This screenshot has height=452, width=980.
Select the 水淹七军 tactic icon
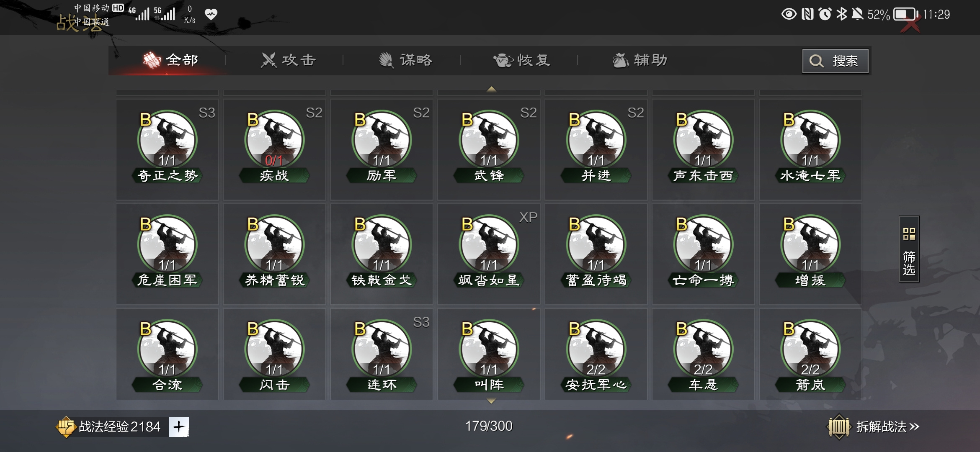click(x=810, y=140)
